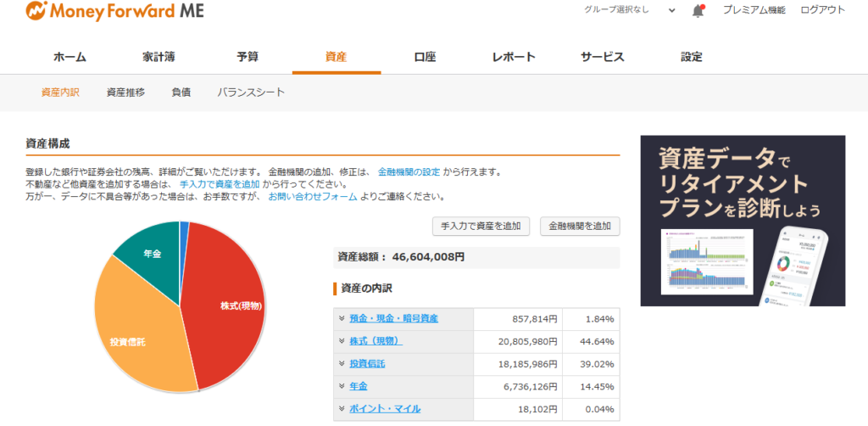Follow the お問い合わせフォーム link
Image resolution: width=868 pixels, height=426 pixels.
click(x=312, y=197)
